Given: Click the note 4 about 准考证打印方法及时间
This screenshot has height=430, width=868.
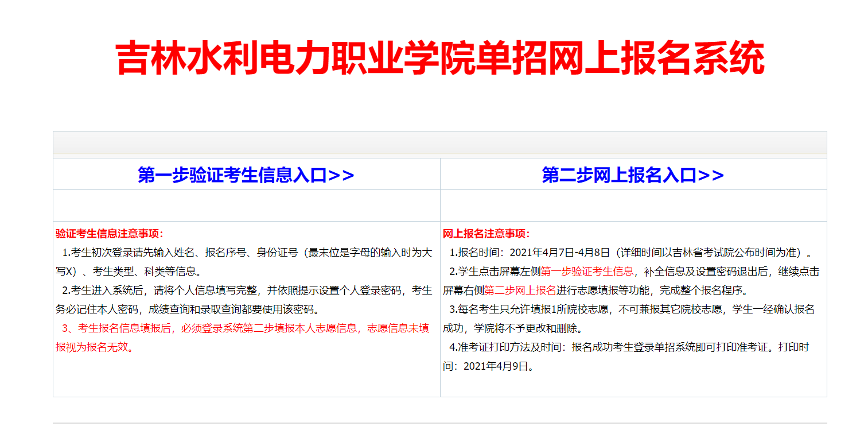Looking at the screenshot, I should 625,347.
